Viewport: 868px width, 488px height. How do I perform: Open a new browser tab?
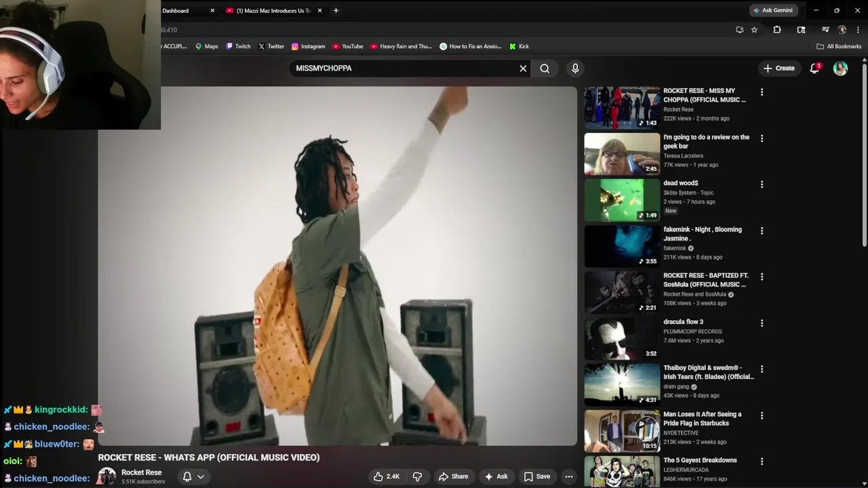pos(336,10)
